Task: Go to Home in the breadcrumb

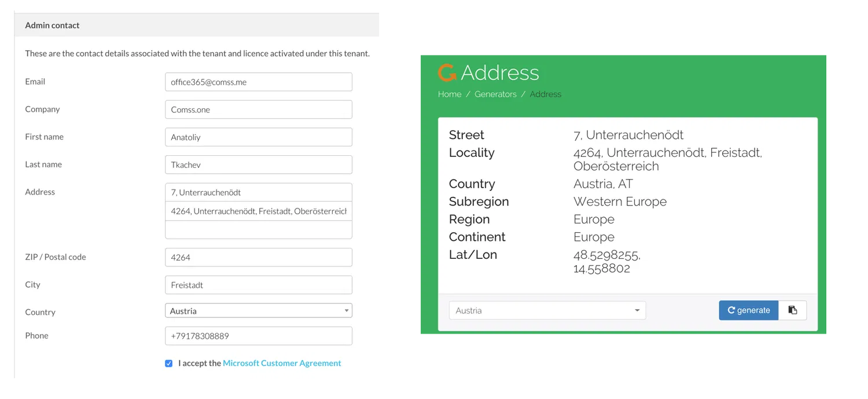Action: 450,94
